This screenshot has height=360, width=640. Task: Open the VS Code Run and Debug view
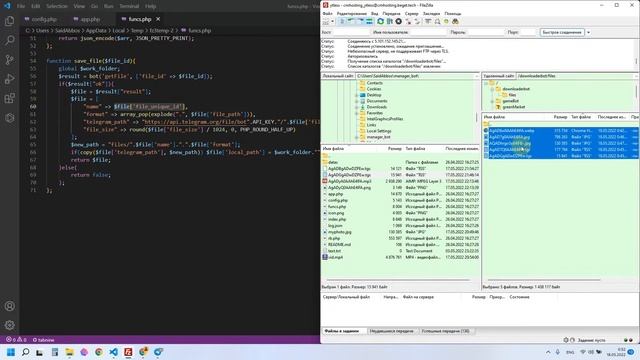point(9,79)
